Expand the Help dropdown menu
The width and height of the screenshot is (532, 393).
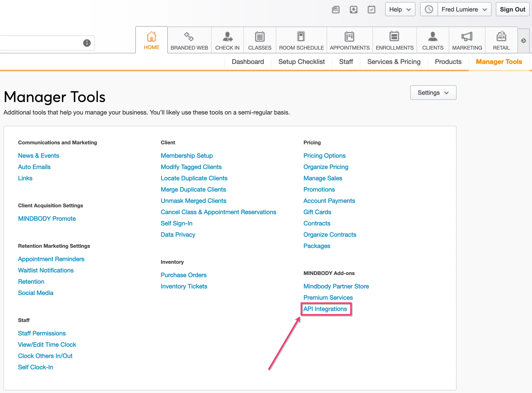(x=400, y=9)
